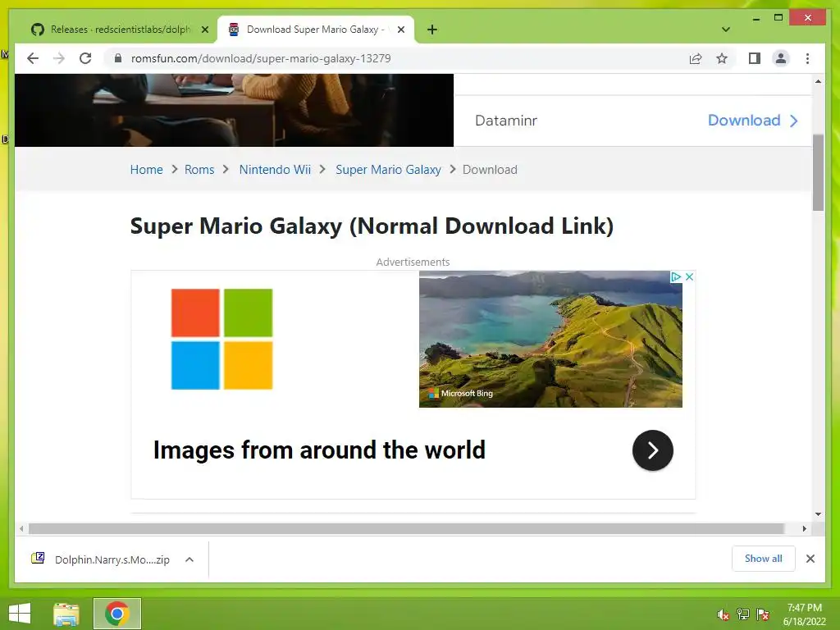Open the Windows Start menu
Viewport: 840px width, 630px height.
[x=20, y=614]
